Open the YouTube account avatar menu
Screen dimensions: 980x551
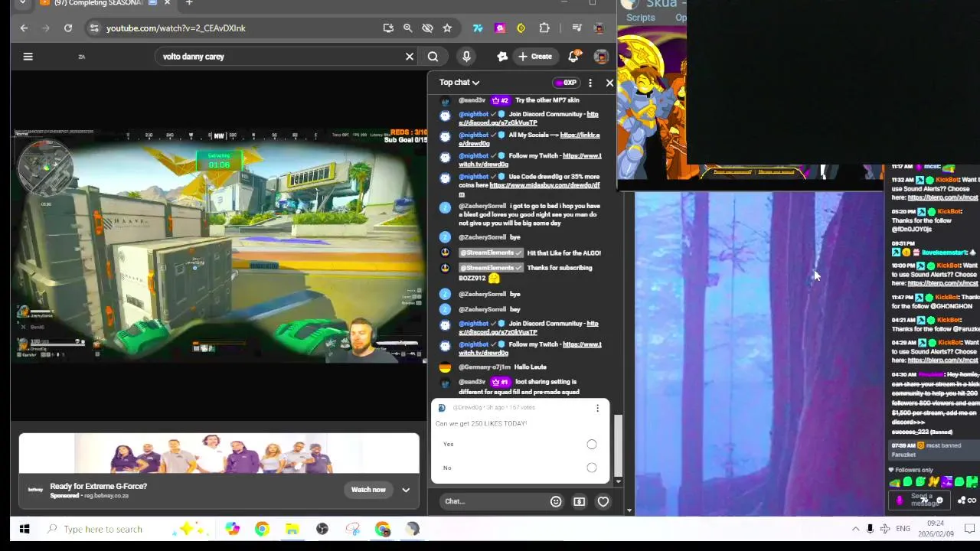(602, 57)
